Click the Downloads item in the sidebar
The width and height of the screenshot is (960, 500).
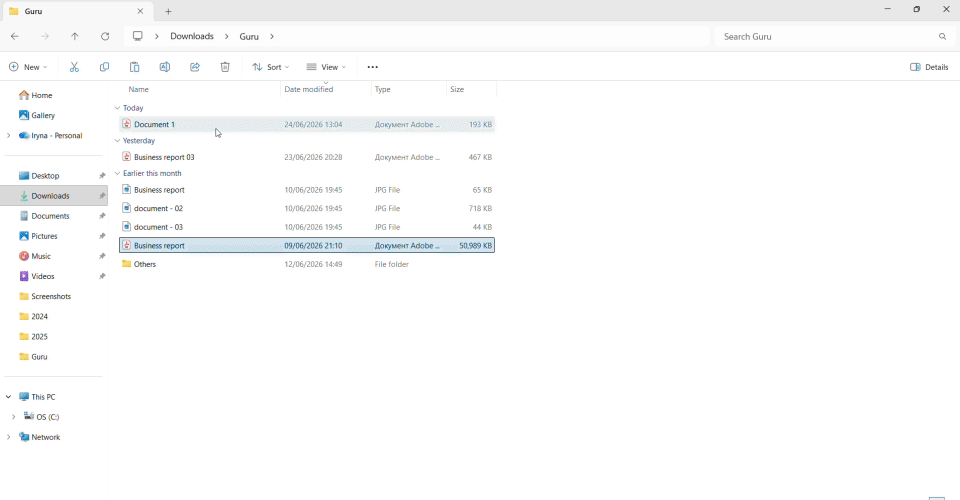tap(54, 196)
